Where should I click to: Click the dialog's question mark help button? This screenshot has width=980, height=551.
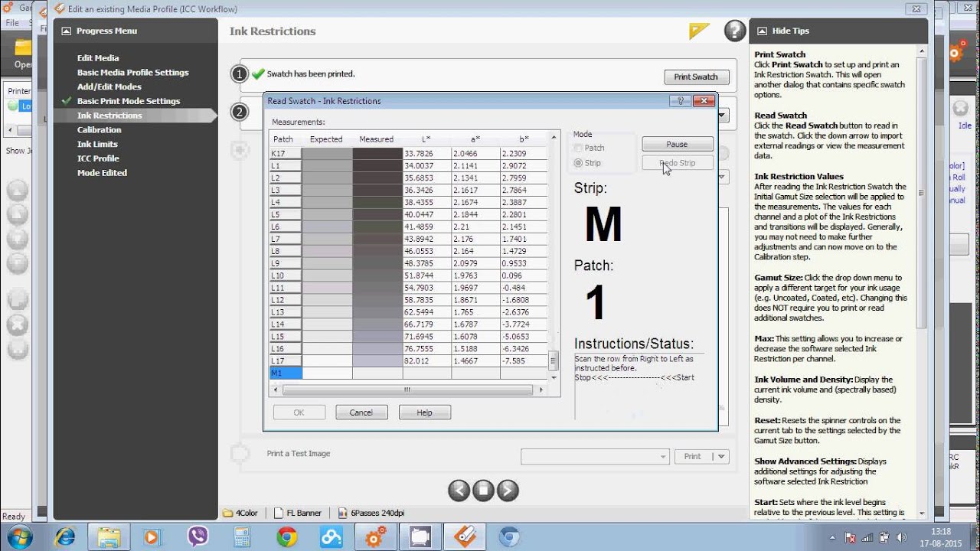pos(680,101)
